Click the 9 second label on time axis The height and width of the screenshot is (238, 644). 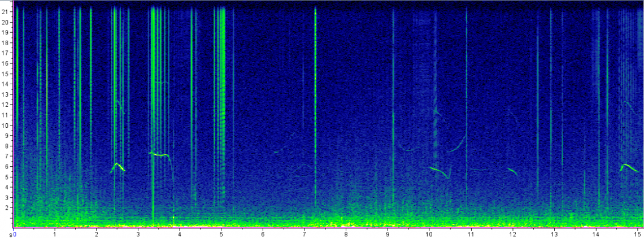[388, 234]
